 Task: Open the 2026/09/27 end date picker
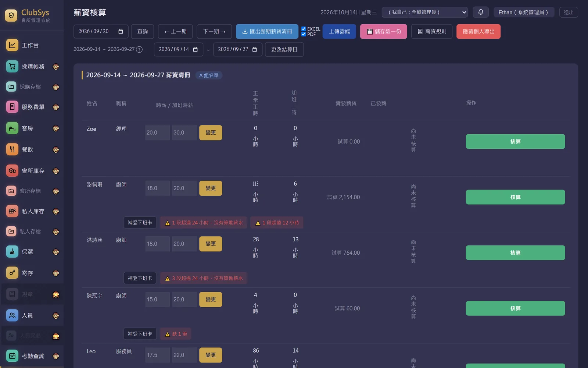click(255, 50)
